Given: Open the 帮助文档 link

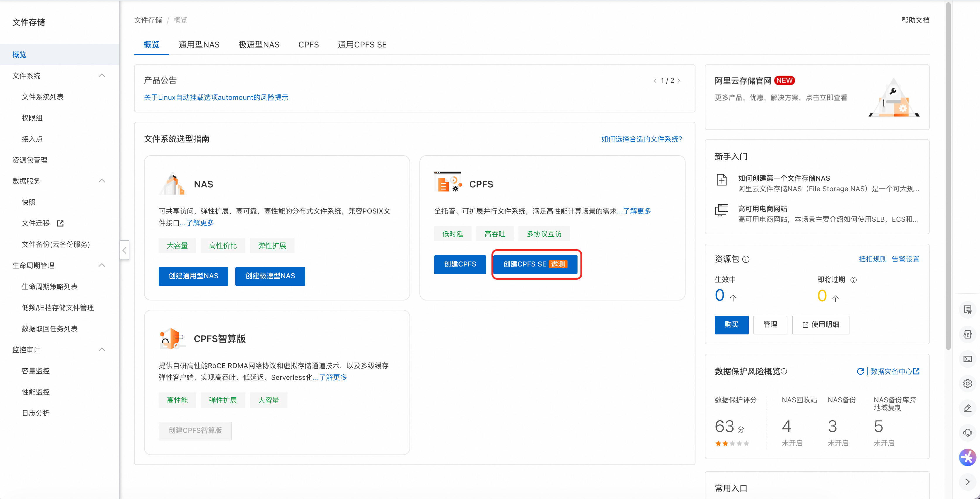Looking at the screenshot, I should (x=915, y=20).
